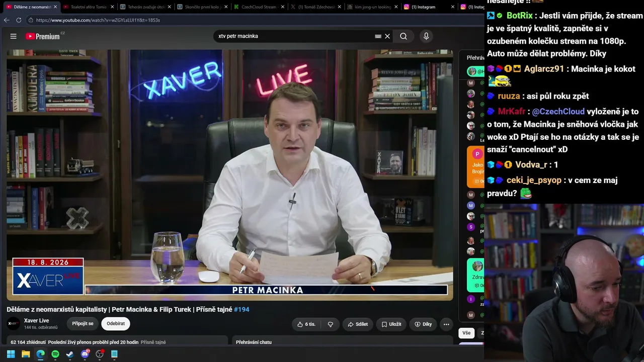This screenshot has width=644, height=362.
Task: Click Vodva_r username in stream chat
Action: click(x=531, y=164)
